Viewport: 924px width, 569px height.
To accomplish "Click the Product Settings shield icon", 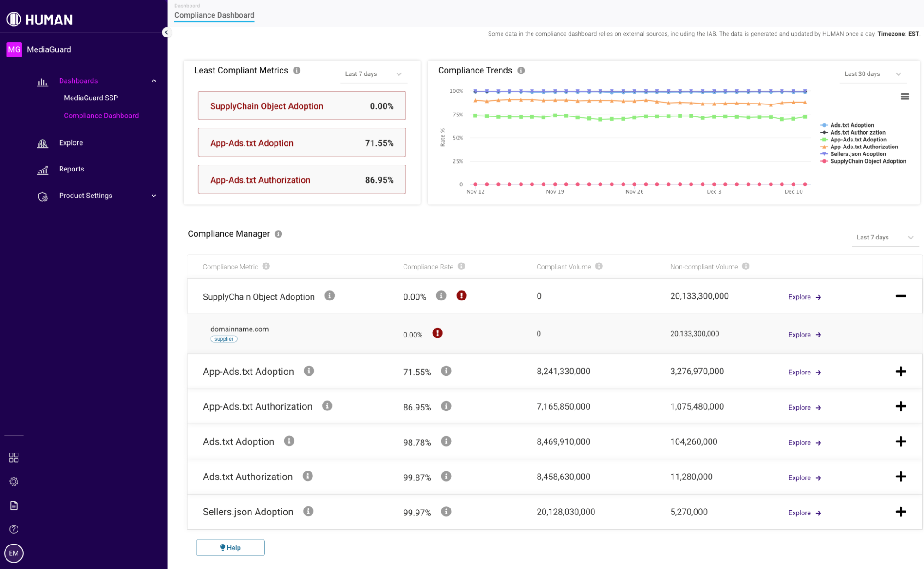I will [x=43, y=196].
